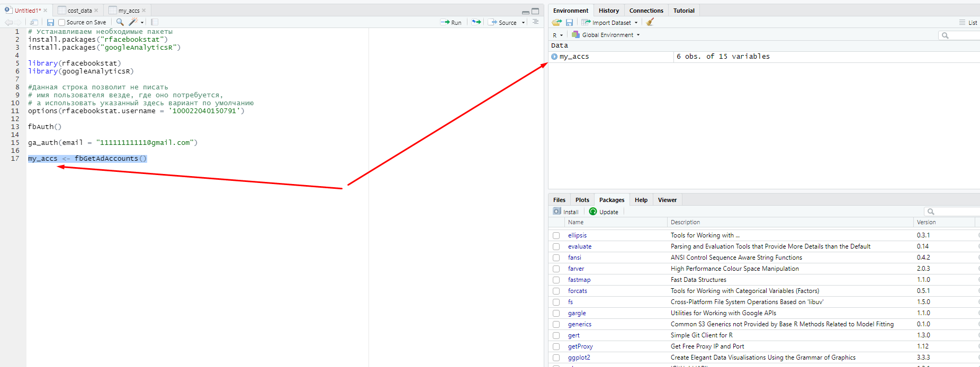Clear workspace objects with the broom icon
980x367 pixels.
pos(650,22)
